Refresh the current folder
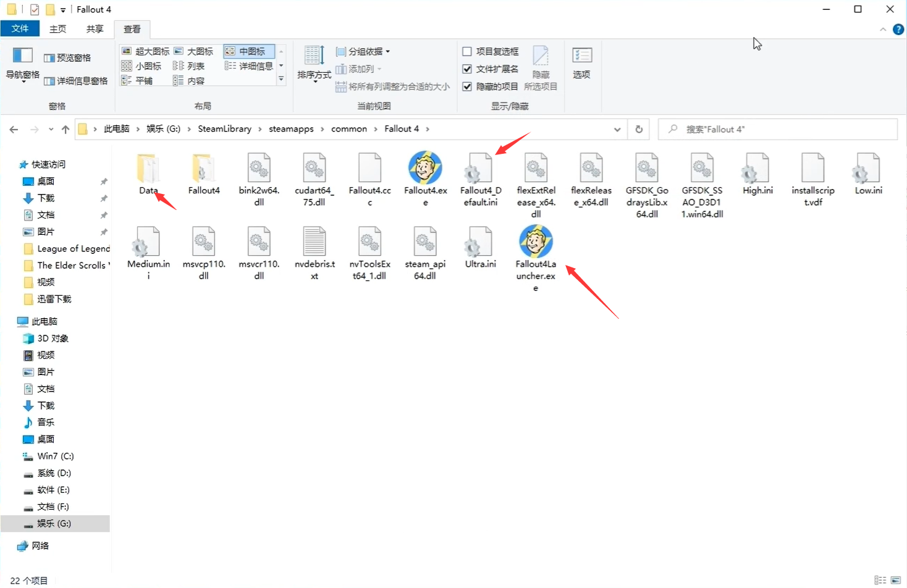 click(639, 129)
